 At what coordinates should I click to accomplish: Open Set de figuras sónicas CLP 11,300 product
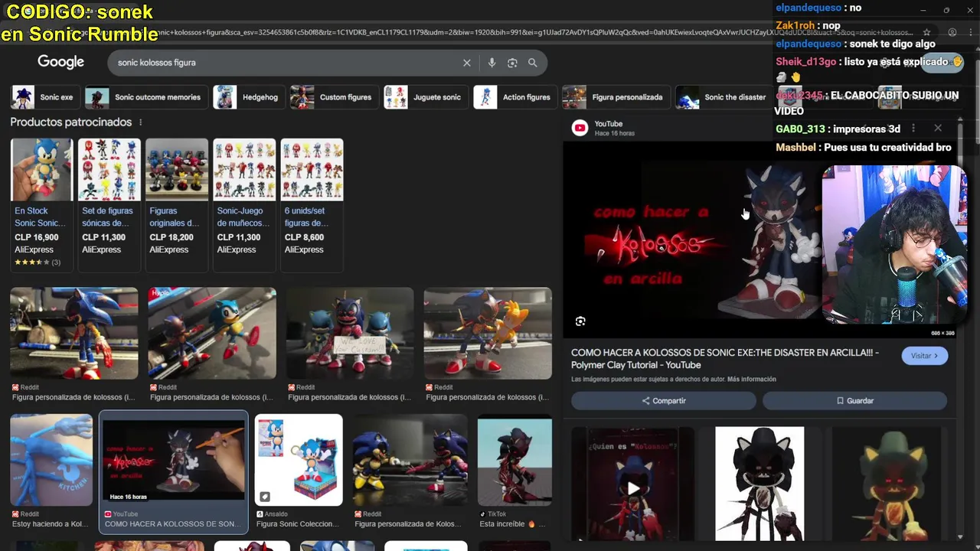(x=109, y=205)
